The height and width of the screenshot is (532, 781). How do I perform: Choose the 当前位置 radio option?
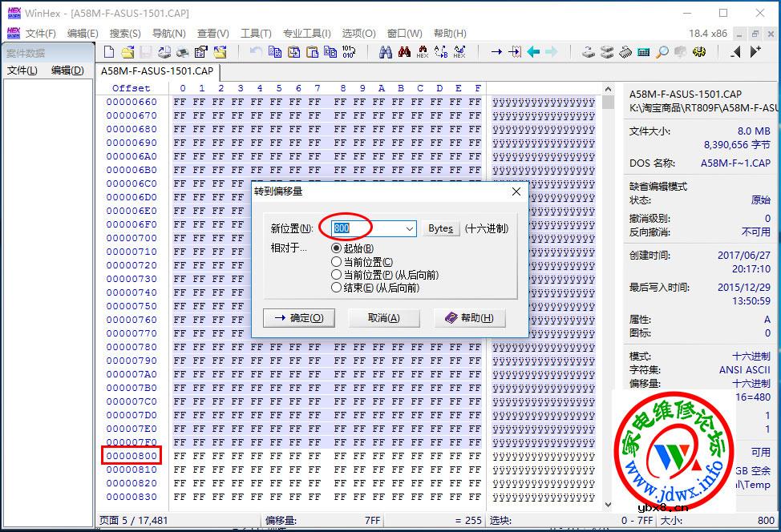click(336, 263)
